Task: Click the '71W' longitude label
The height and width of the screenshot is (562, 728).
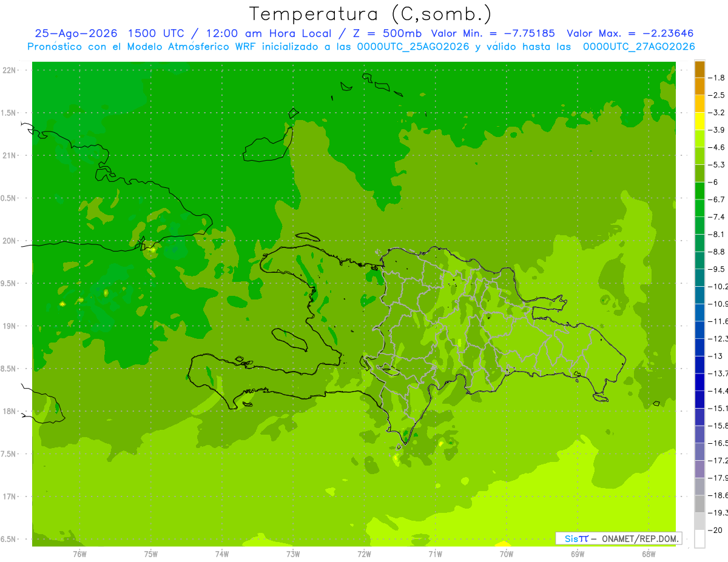Action: (x=435, y=554)
